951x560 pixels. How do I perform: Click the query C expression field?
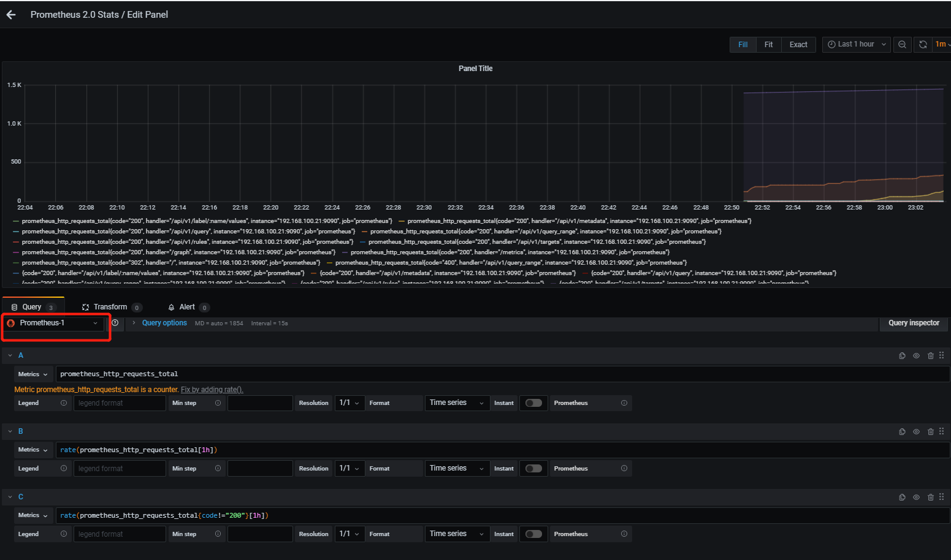[503, 515]
